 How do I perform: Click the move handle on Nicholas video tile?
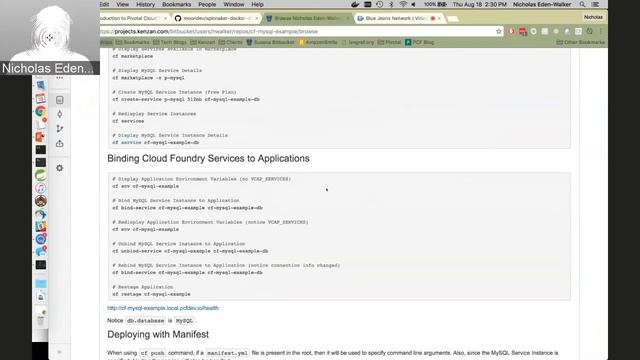(50, 38)
